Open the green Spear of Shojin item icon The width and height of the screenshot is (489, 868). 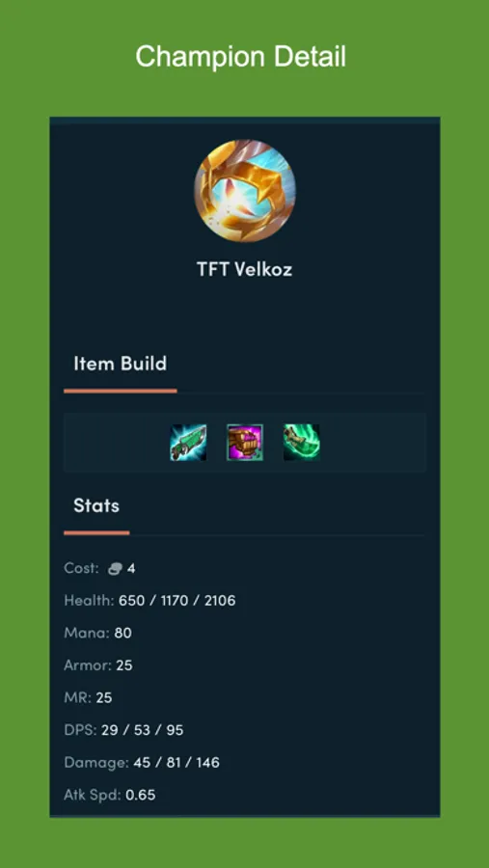(x=302, y=443)
